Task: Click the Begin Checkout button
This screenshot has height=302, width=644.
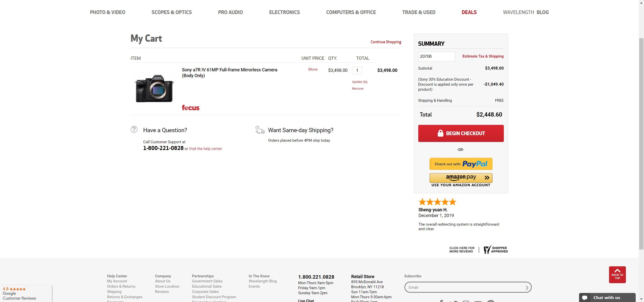Action: click(x=461, y=133)
